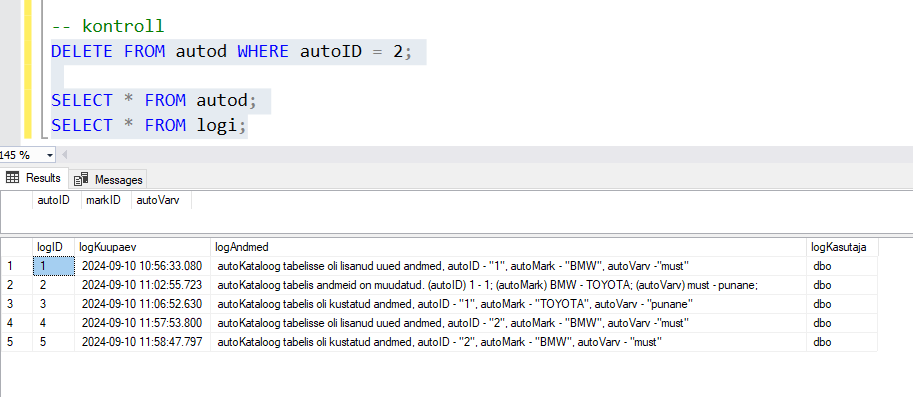The width and height of the screenshot is (913, 397).
Task: Click the Results tab grid icon
Action: (13, 178)
